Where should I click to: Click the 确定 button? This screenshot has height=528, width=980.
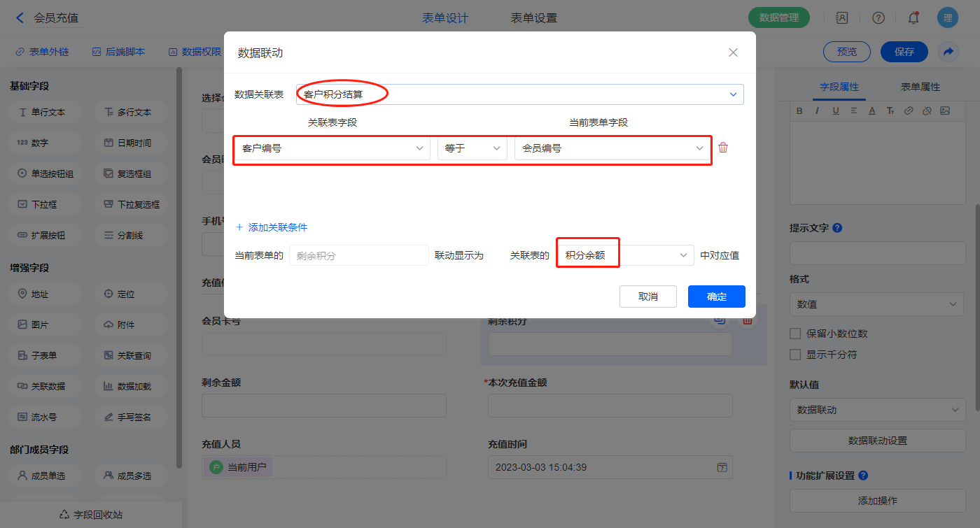[716, 297]
